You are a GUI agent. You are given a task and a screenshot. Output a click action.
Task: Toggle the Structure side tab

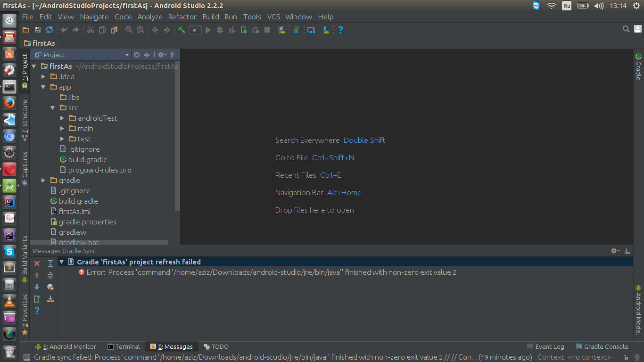(x=25, y=120)
